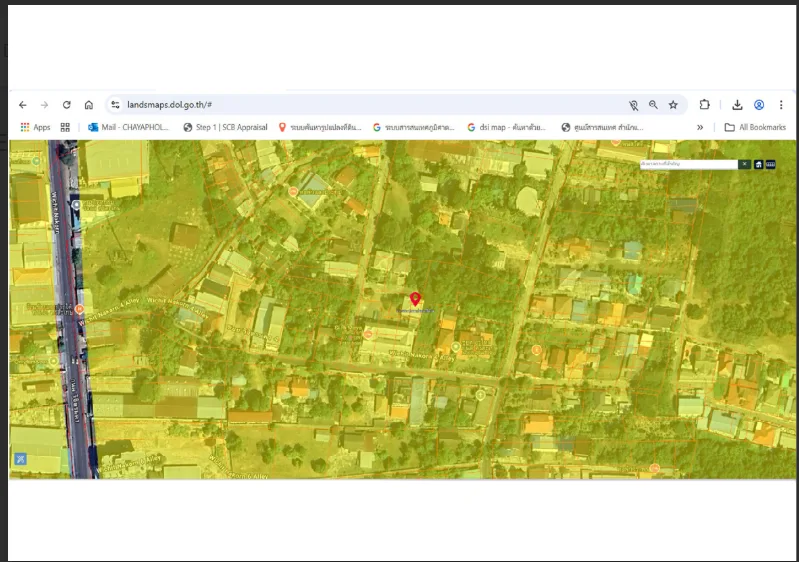The image size is (799, 562).
Task: Reload the landsmaps page
Action: [67, 105]
